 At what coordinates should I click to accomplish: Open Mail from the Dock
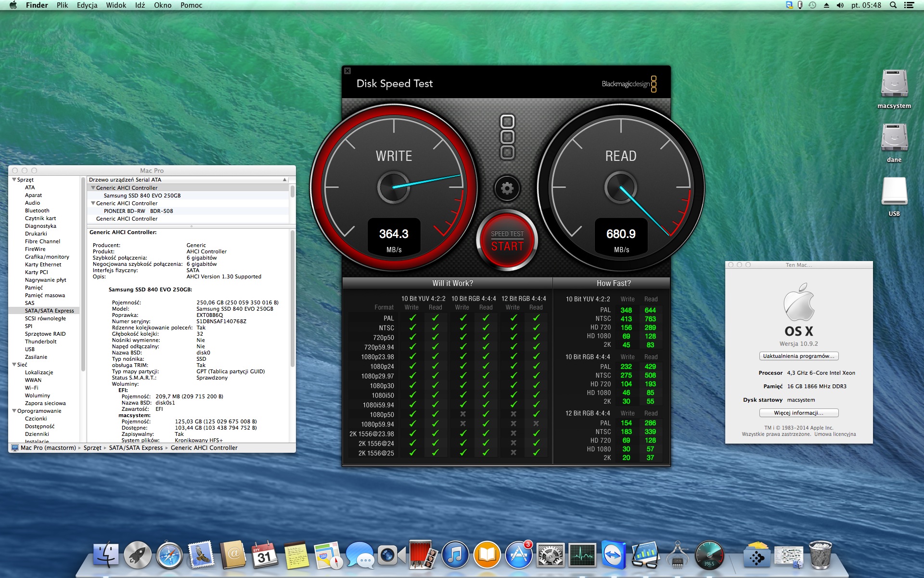(x=201, y=555)
